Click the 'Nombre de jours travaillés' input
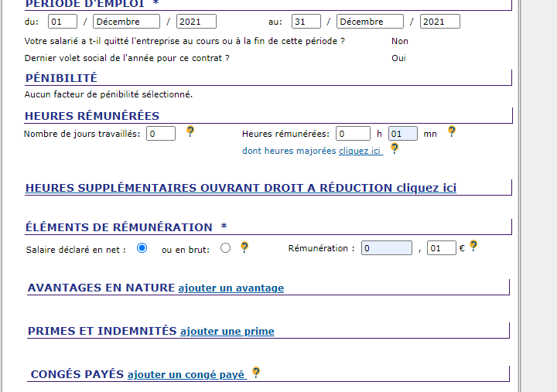This screenshot has width=557, height=392. click(160, 134)
